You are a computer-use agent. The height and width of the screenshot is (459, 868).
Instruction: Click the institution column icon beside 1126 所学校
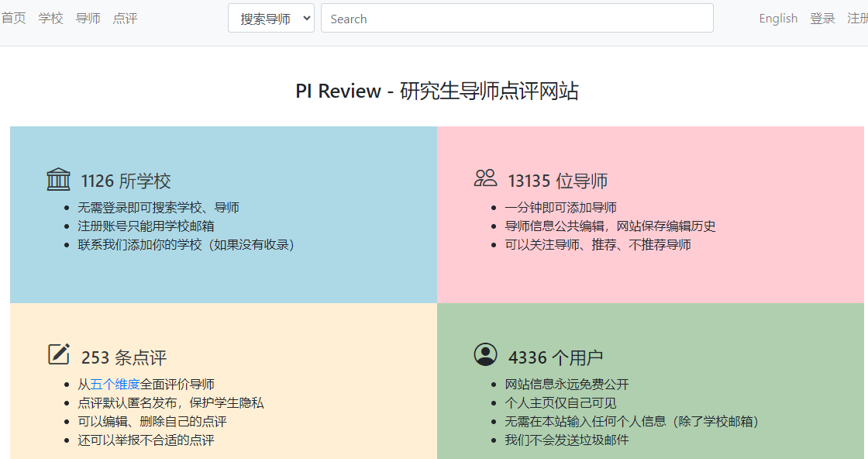point(58,178)
